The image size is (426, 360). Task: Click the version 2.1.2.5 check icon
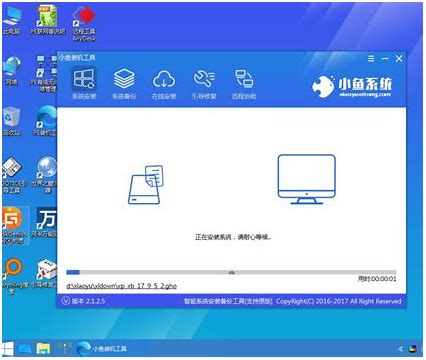(65, 301)
